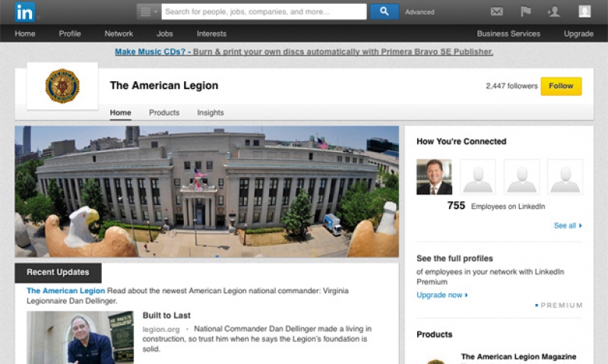Screen dimensions: 608x364
Task: Click the legion.org source link
Action: tap(161, 330)
